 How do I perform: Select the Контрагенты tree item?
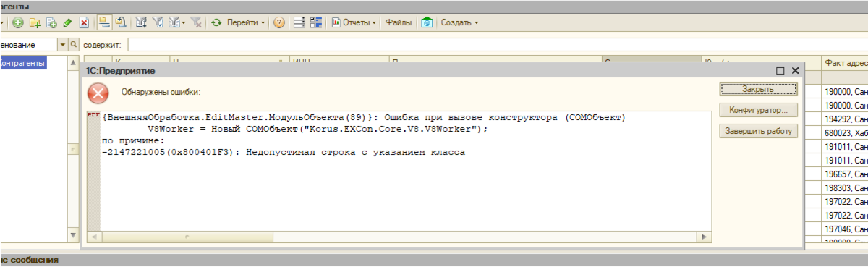click(24, 63)
